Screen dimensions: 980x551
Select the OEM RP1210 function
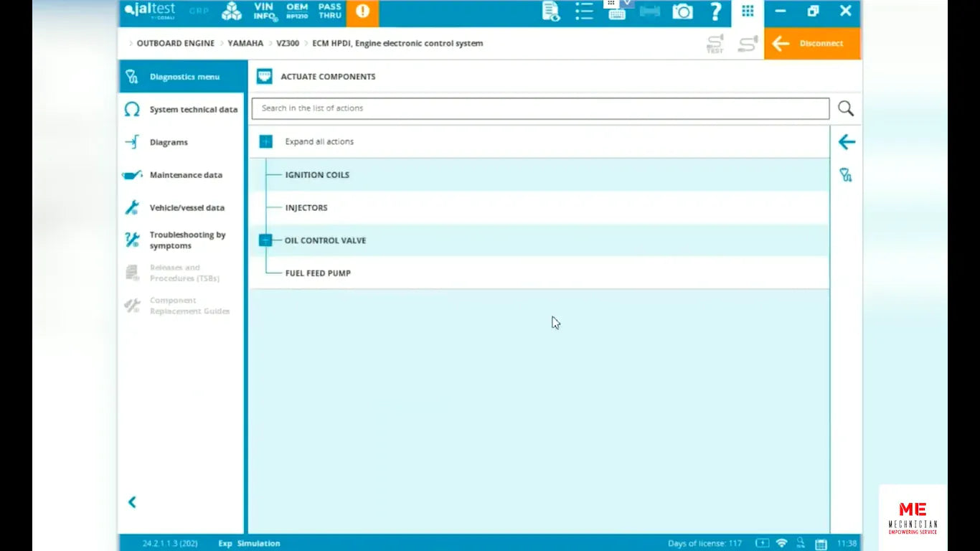296,13
